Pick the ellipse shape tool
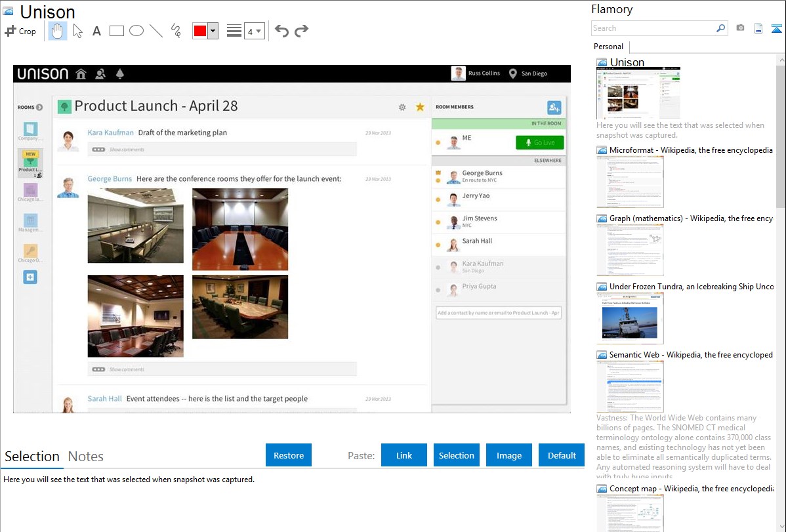The image size is (786, 532). 136,31
